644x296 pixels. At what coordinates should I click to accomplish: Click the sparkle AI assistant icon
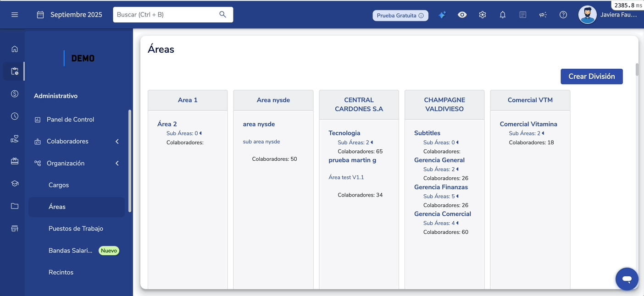coord(442,15)
